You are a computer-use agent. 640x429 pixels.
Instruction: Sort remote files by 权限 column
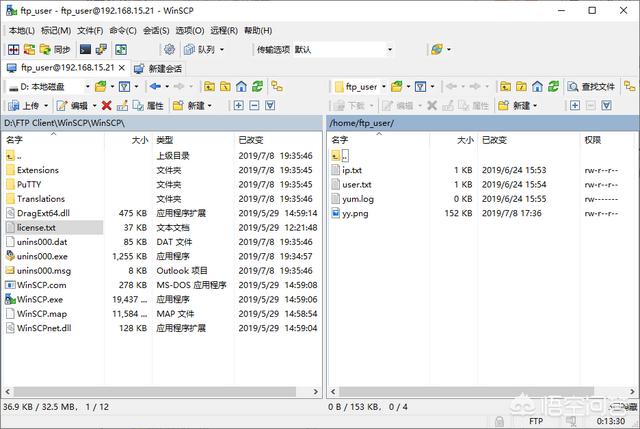607,140
